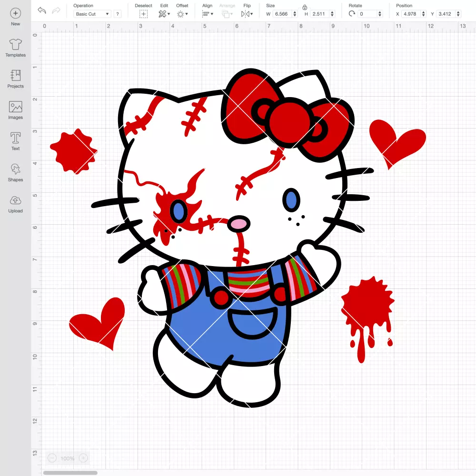Click the Deselect icon
Screen dimensions: 476x476
[143, 14]
